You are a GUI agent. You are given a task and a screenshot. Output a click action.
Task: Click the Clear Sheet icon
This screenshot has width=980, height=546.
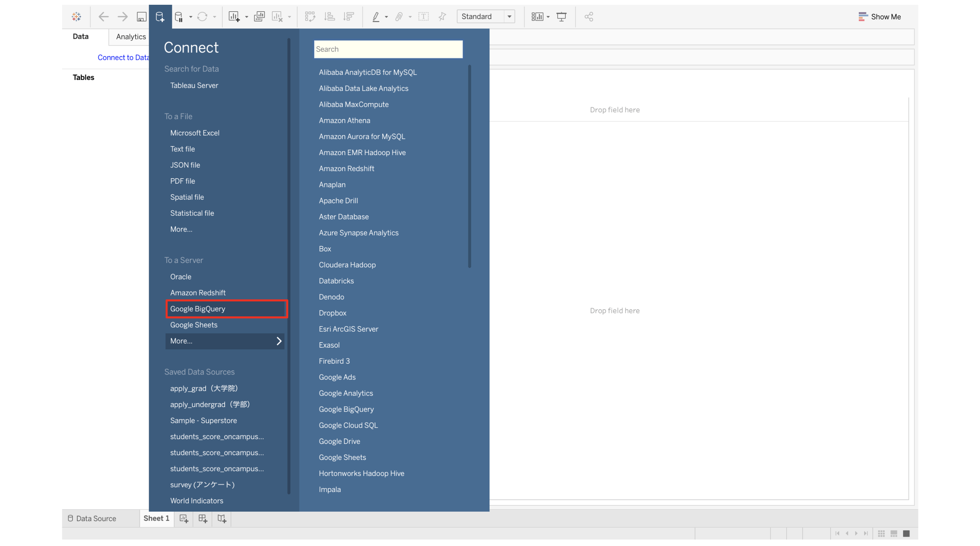[x=277, y=16]
